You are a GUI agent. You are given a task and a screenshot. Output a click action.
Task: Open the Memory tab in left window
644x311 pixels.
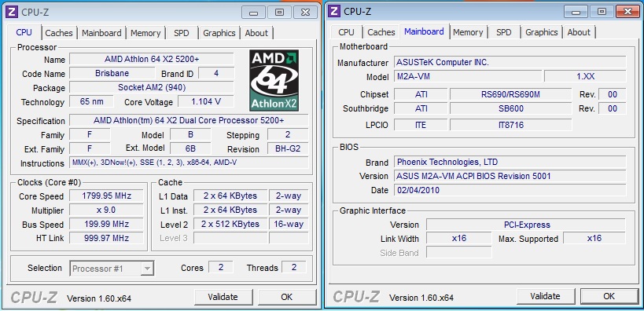click(x=145, y=33)
